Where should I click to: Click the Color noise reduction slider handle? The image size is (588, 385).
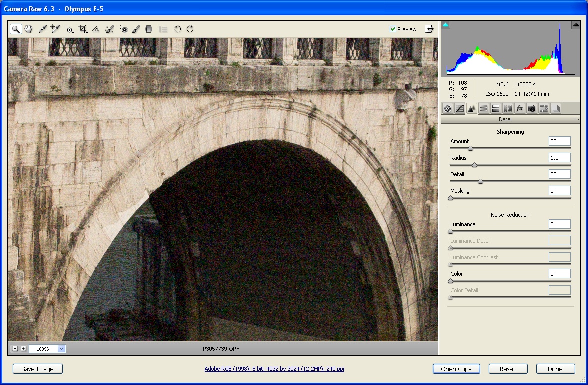(451, 281)
